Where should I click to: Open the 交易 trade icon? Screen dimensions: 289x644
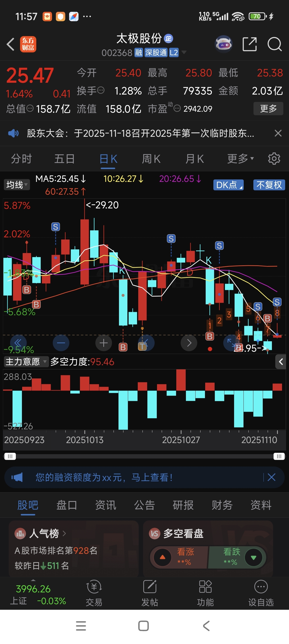[94, 593]
